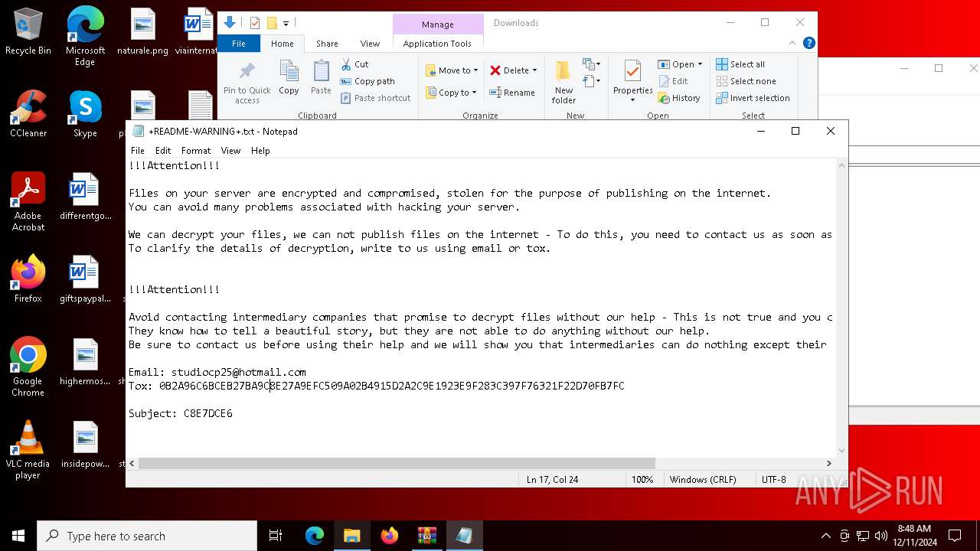Click the UTF-8 encoding status entry
Viewport: 980px width, 551px height.
point(774,480)
